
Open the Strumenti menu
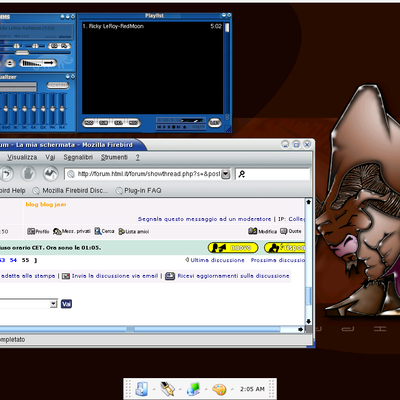pos(114,157)
